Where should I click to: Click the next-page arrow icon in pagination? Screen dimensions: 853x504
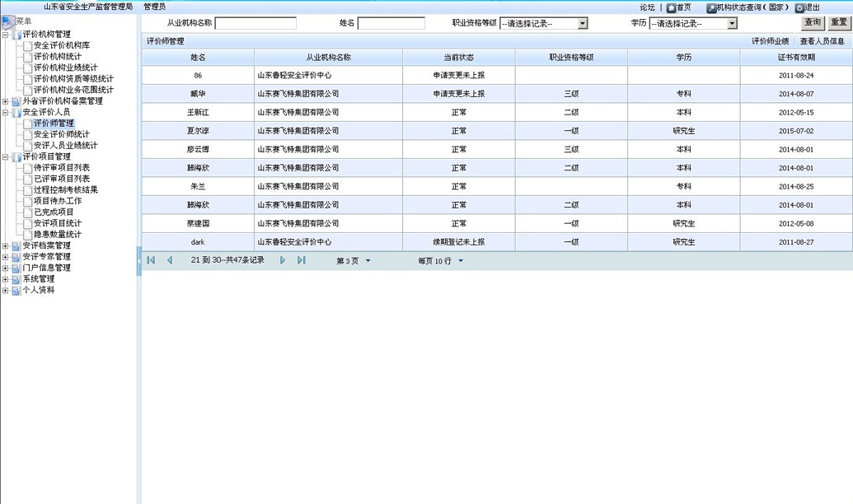pyautogui.click(x=282, y=260)
